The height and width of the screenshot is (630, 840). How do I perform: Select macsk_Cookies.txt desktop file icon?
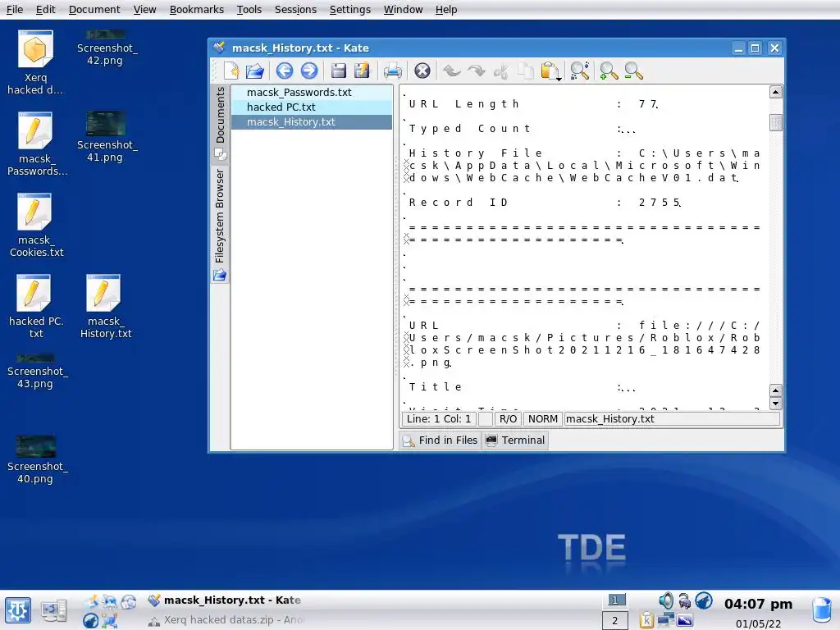point(36,226)
